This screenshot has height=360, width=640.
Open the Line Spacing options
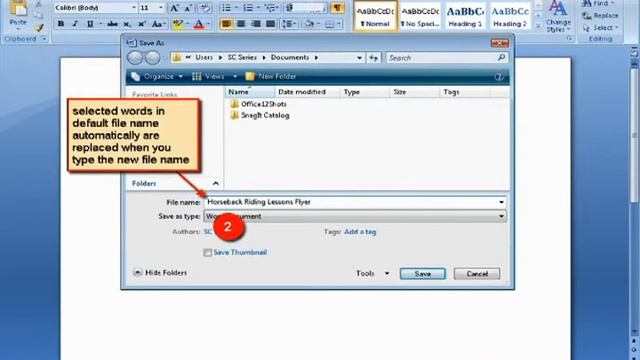click(x=289, y=24)
